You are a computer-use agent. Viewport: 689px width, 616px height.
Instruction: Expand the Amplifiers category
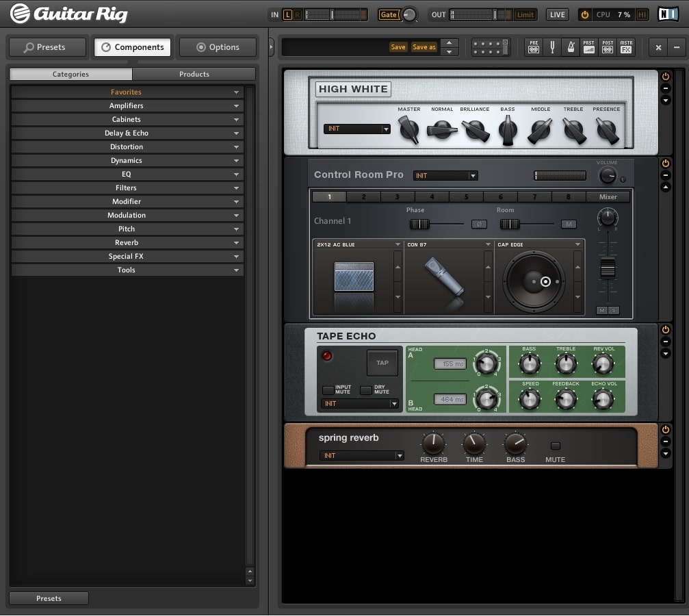(x=127, y=105)
